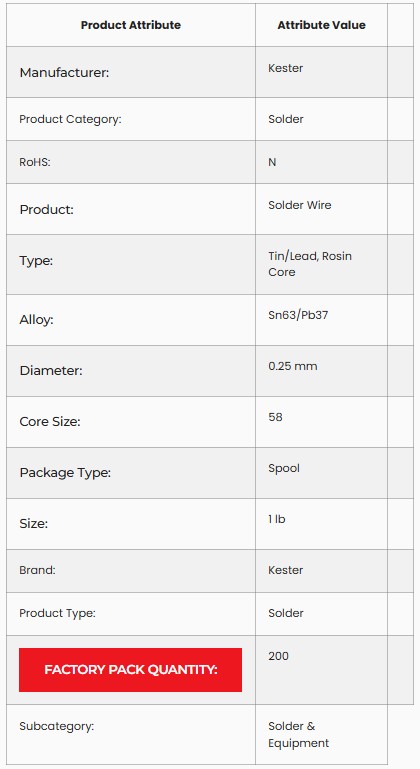Select the Tin/Lead, Rosin Core type value
Screen dimensions: 420x769
point(310,264)
